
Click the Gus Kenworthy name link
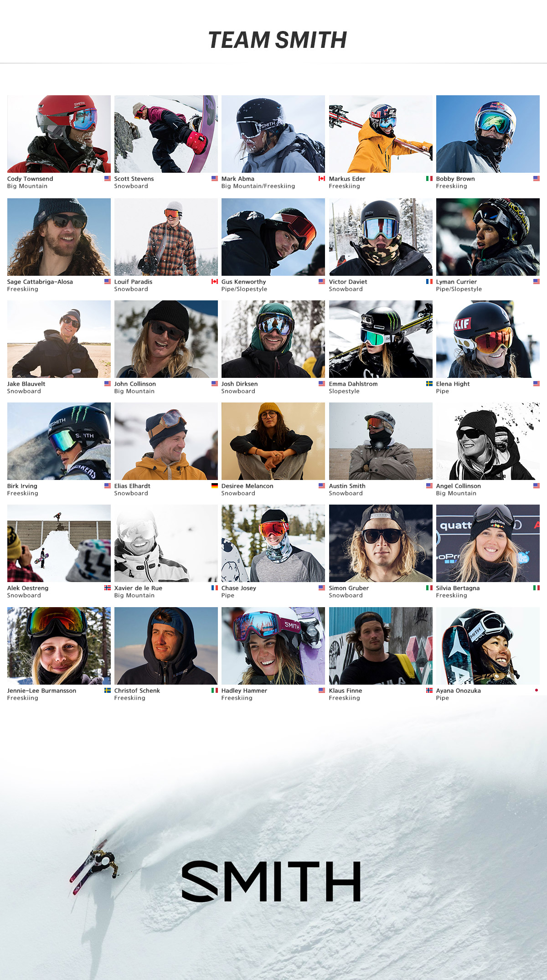pos(243,282)
